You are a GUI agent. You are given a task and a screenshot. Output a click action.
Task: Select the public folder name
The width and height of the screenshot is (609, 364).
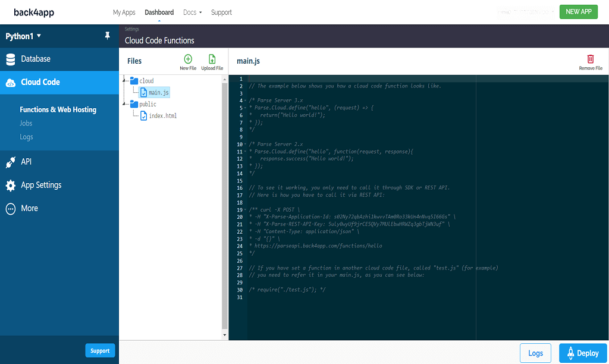pos(147,104)
